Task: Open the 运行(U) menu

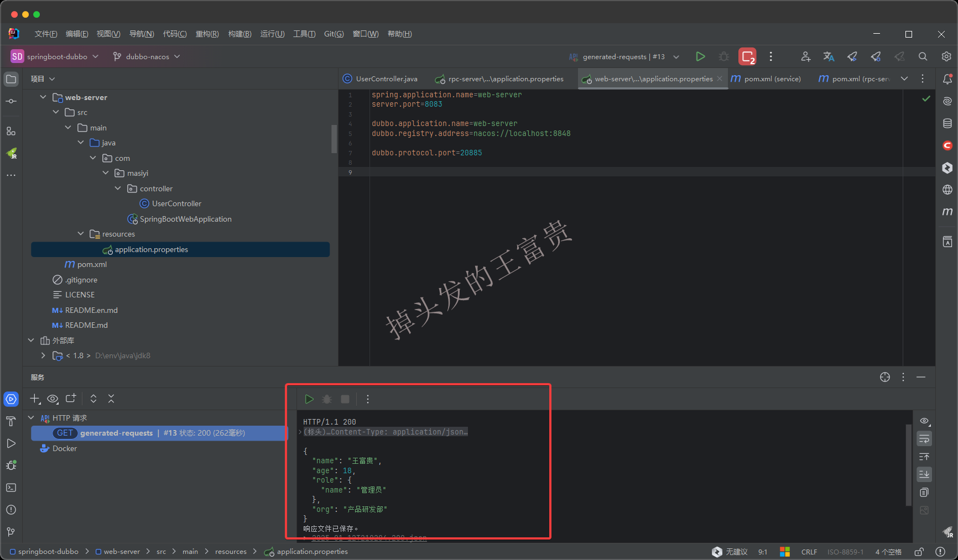Action: click(x=272, y=34)
